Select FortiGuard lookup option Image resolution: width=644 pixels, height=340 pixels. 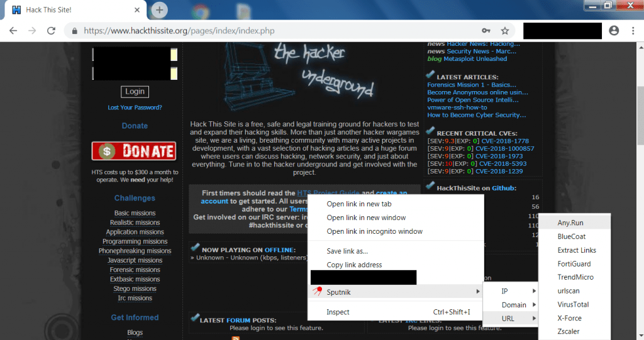pyautogui.click(x=575, y=263)
